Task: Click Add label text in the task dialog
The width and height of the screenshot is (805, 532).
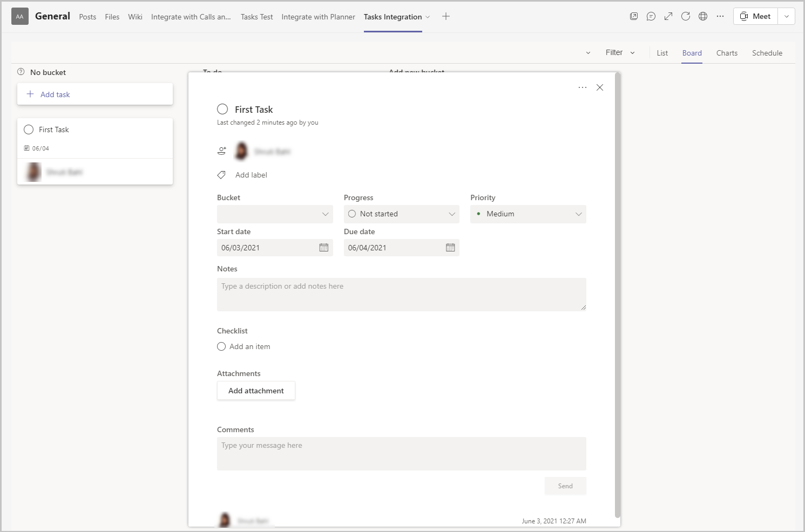Action: [x=251, y=175]
